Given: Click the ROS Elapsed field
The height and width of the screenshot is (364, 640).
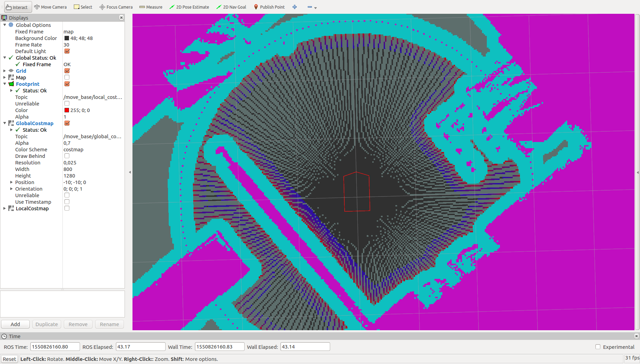Looking at the screenshot, I should pos(140,347).
